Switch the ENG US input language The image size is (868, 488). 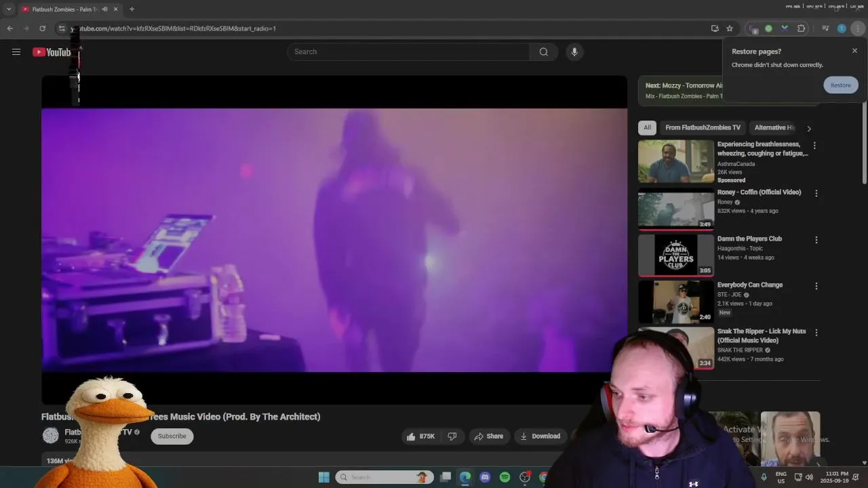coord(781,477)
